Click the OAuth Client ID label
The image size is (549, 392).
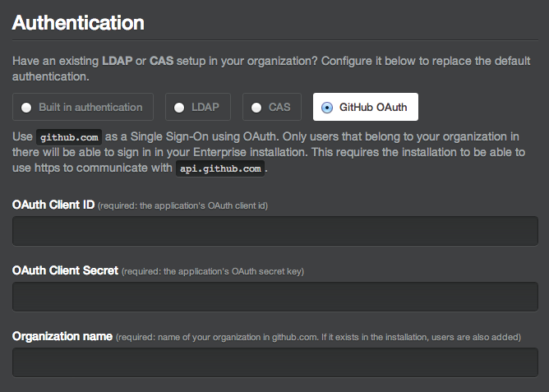(53, 205)
